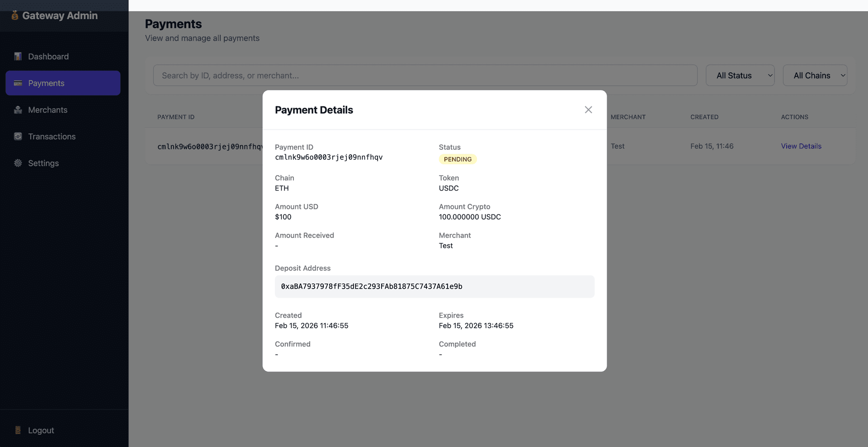Open Settings from the sidebar
Screen dimensions: 868x447
pos(43,163)
